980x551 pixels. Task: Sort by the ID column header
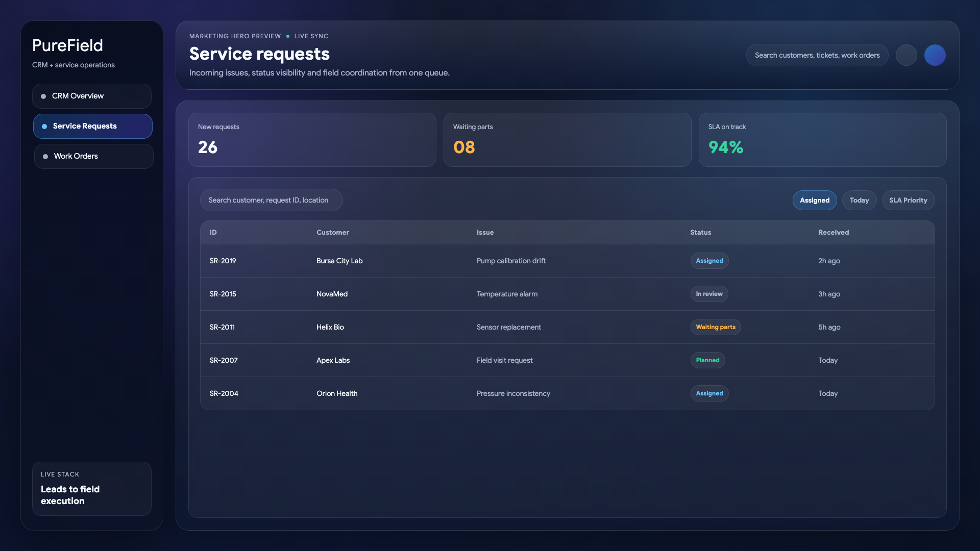coord(213,232)
